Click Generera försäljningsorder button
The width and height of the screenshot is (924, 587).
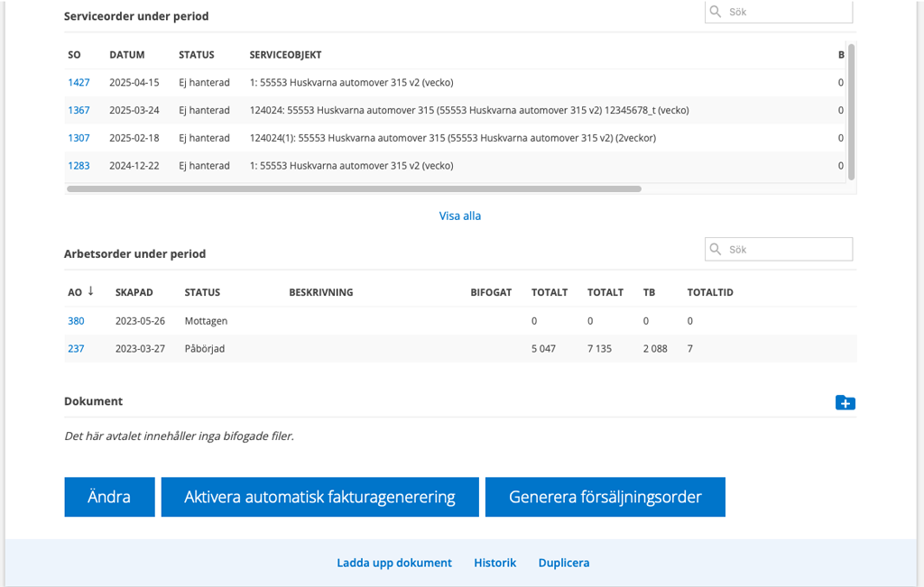tap(605, 497)
